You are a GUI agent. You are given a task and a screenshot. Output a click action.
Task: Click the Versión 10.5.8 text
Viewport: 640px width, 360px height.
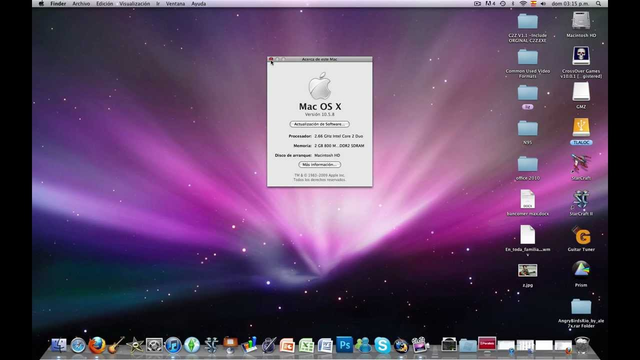coord(320,115)
